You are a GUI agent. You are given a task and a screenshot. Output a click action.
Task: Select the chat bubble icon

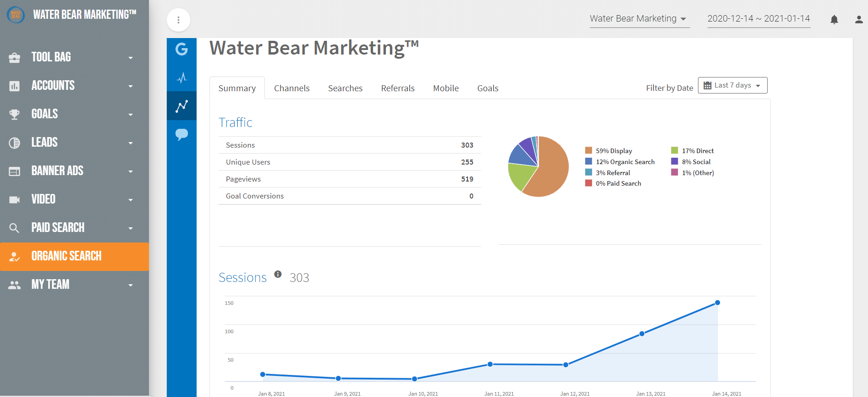tap(181, 134)
